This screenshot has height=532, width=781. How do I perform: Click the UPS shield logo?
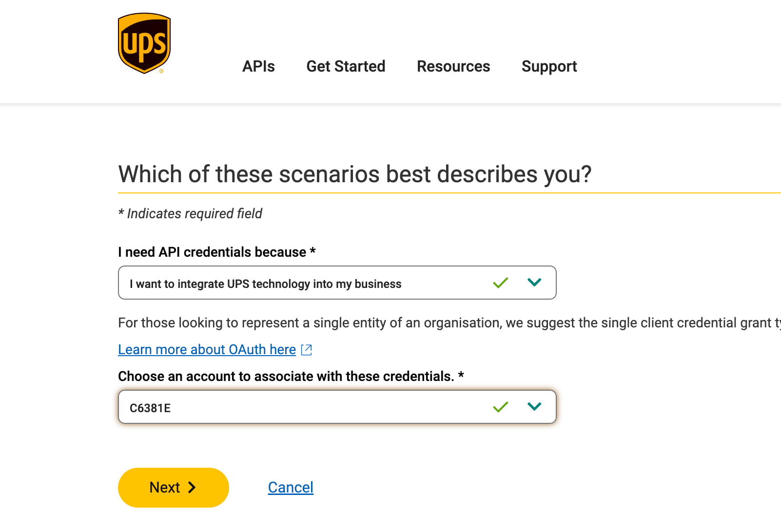(144, 43)
